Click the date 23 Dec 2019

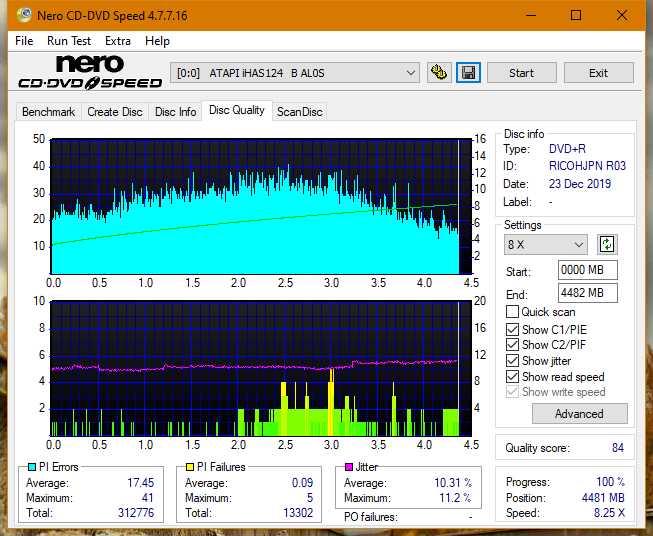pyautogui.click(x=580, y=184)
